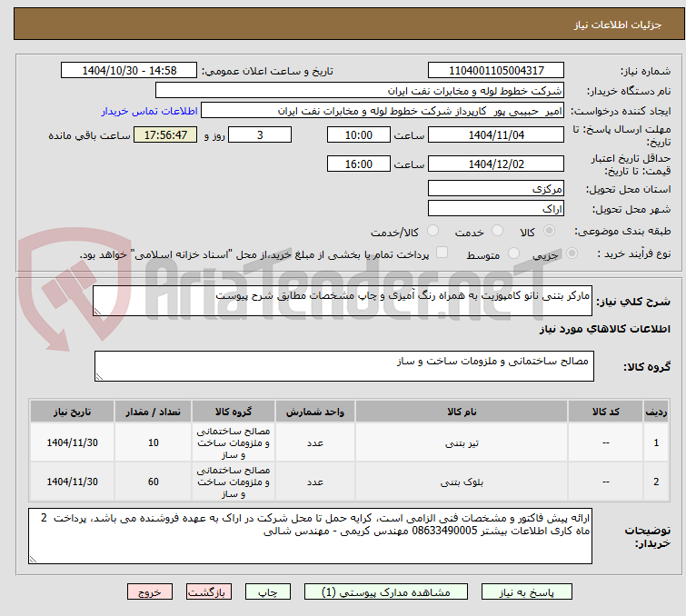Screen dimensions: 686x616
Task: Select the بلوک بتنی table row
Action: [349, 482]
